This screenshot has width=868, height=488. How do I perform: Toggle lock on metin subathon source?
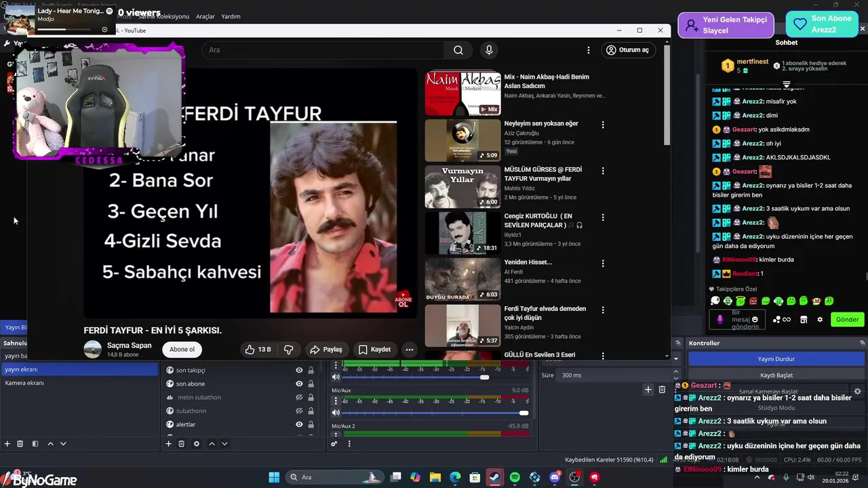[311, 397]
